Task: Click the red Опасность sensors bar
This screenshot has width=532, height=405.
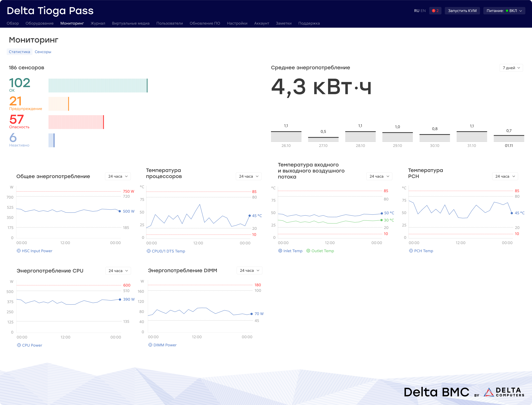Action: [76, 122]
